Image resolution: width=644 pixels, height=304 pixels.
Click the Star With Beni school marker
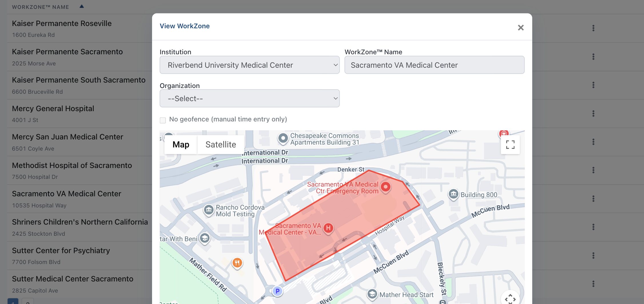[204, 238]
